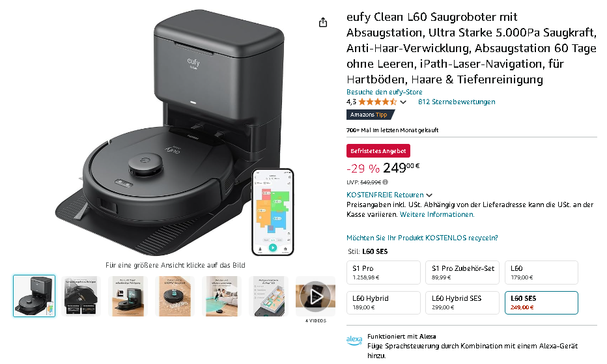Click the star rating icons
The height and width of the screenshot is (364, 607).
378,102
